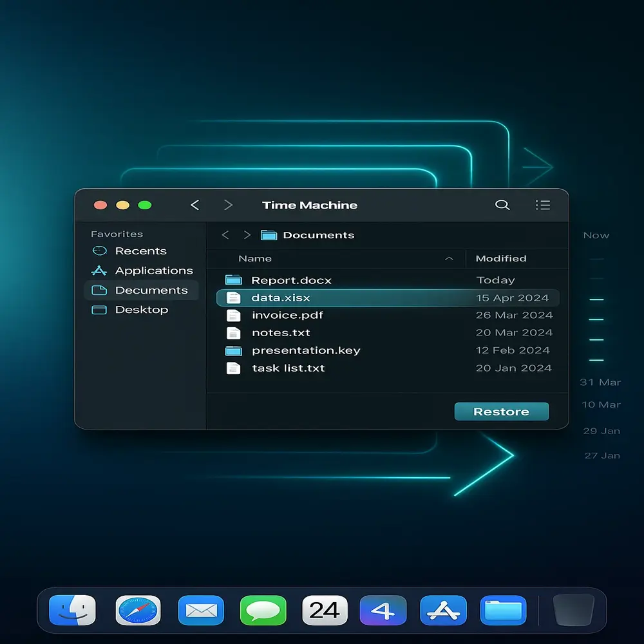Select Decuments in the Favorites sidebar
This screenshot has height=644, width=644.
coord(141,290)
